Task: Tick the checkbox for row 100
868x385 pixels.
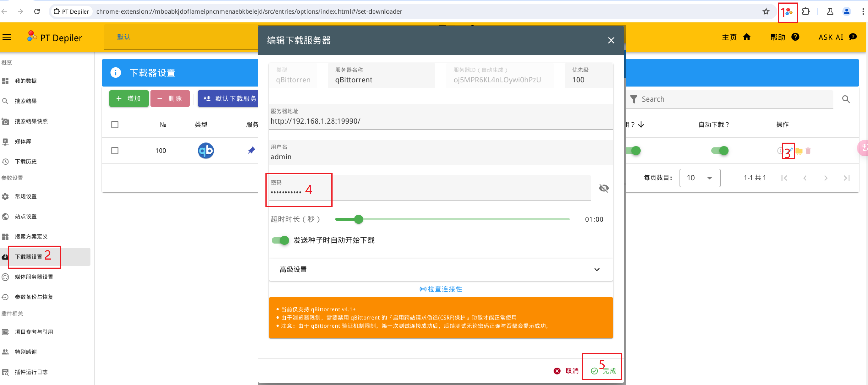Action: (115, 151)
